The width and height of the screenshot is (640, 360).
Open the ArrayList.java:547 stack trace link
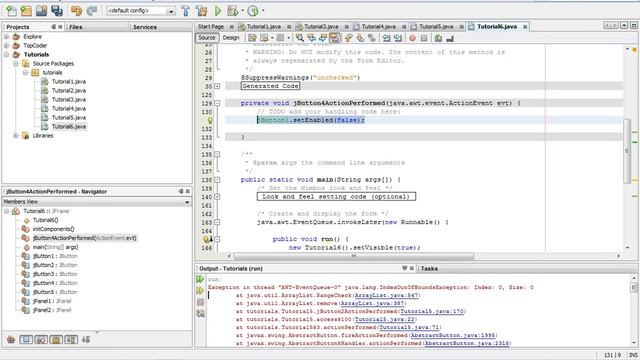(x=387, y=295)
